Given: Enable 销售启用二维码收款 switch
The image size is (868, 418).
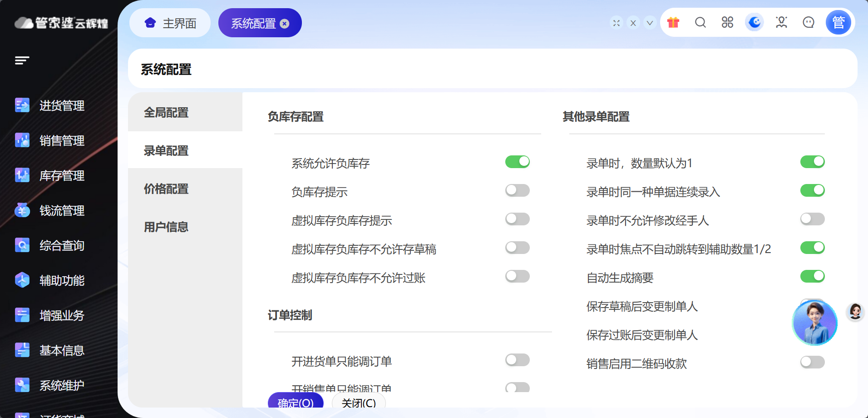Looking at the screenshot, I should pos(813,362).
